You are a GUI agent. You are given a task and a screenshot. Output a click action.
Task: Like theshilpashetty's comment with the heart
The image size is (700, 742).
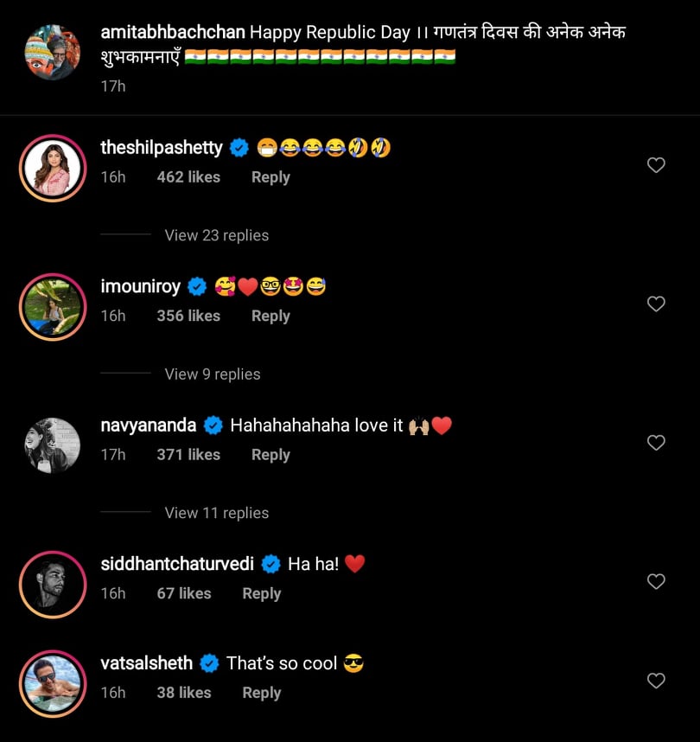pyautogui.click(x=656, y=165)
